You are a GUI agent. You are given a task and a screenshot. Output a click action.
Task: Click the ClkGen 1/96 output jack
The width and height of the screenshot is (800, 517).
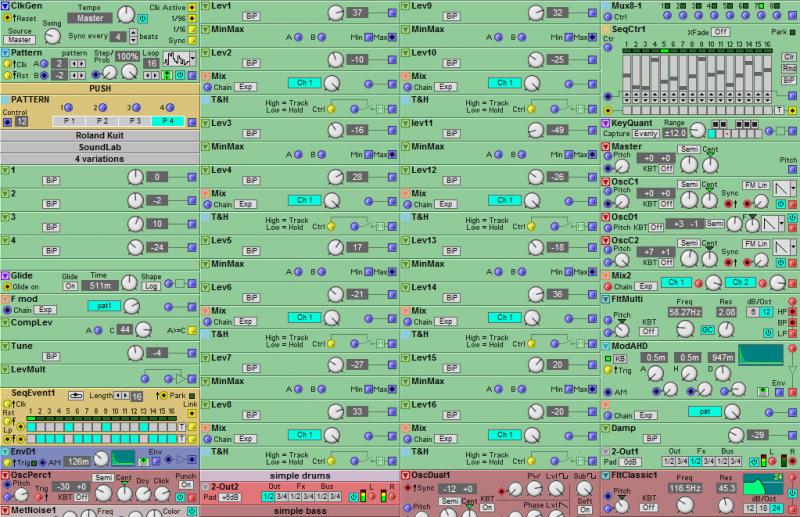192,18
